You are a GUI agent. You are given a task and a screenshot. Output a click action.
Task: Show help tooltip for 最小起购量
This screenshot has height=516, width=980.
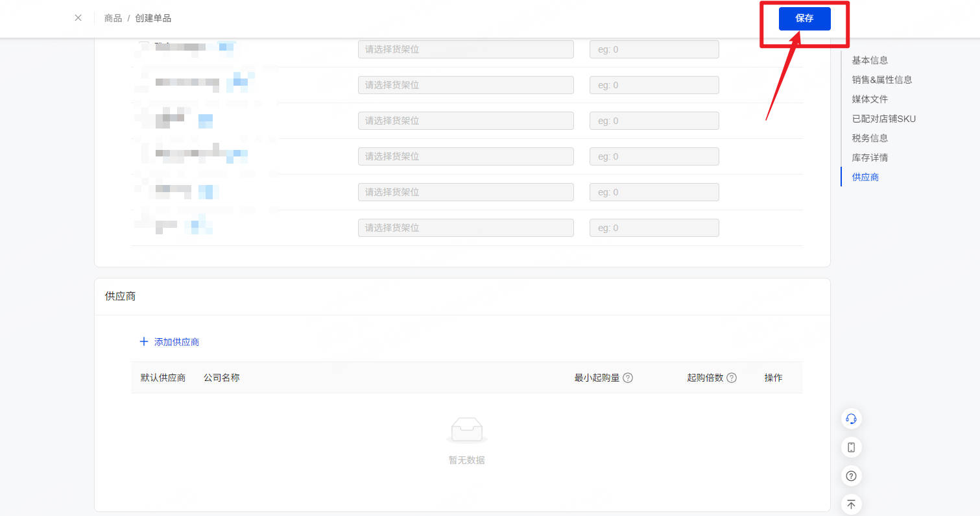(628, 378)
